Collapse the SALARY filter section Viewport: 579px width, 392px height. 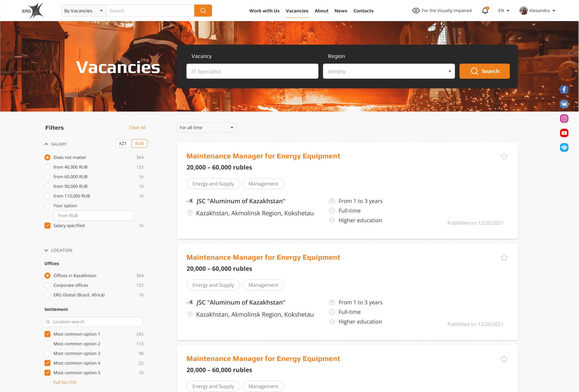click(x=46, y=144)
